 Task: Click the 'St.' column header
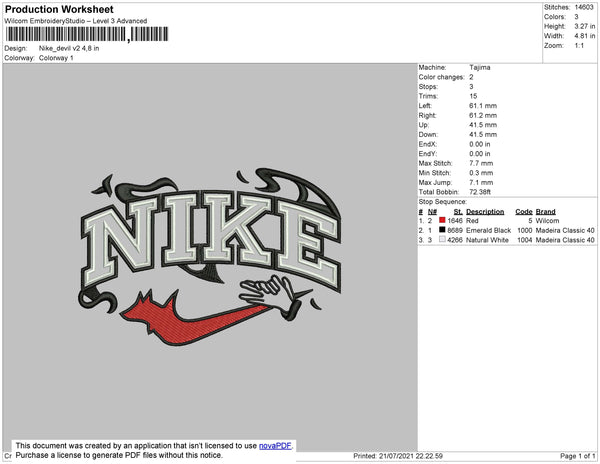coord(458,212)
